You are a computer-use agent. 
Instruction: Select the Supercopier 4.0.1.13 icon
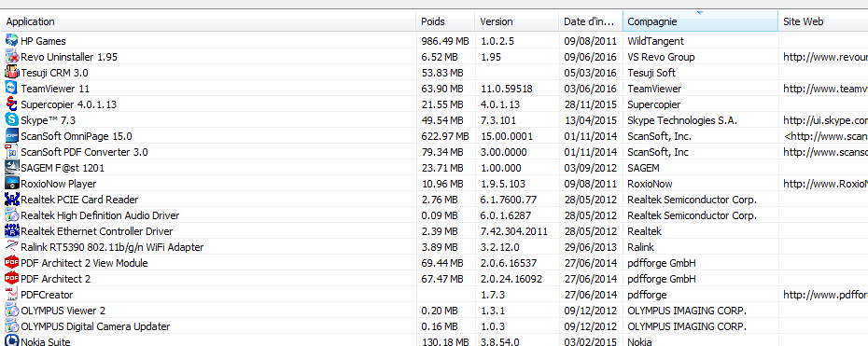[11, 104]
